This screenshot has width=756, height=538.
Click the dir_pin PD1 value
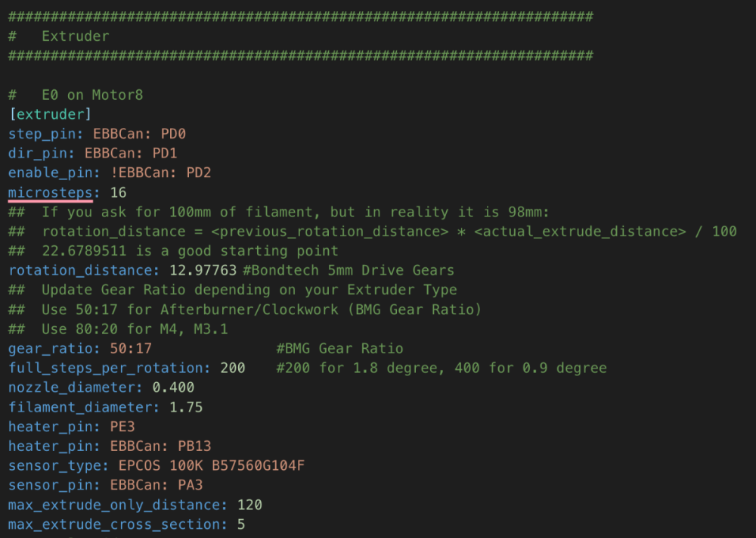(131, 154)
